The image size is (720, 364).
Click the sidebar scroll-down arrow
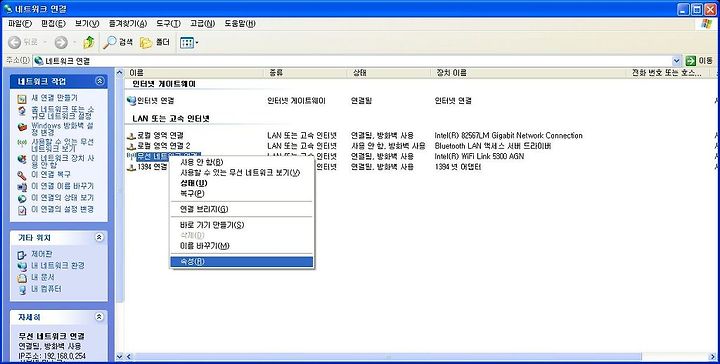pyautogui.click(x=119, y=357)
